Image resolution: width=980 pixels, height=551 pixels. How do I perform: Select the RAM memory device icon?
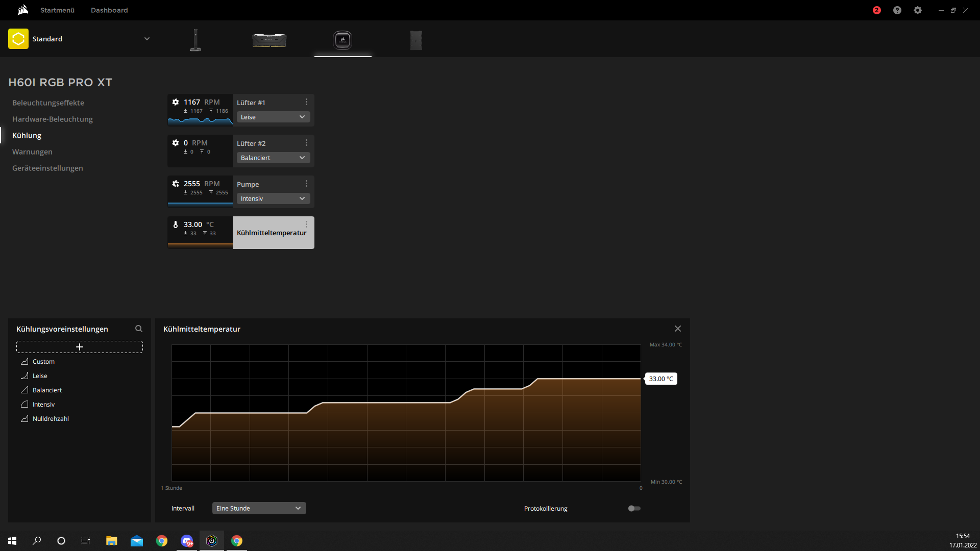269,40
